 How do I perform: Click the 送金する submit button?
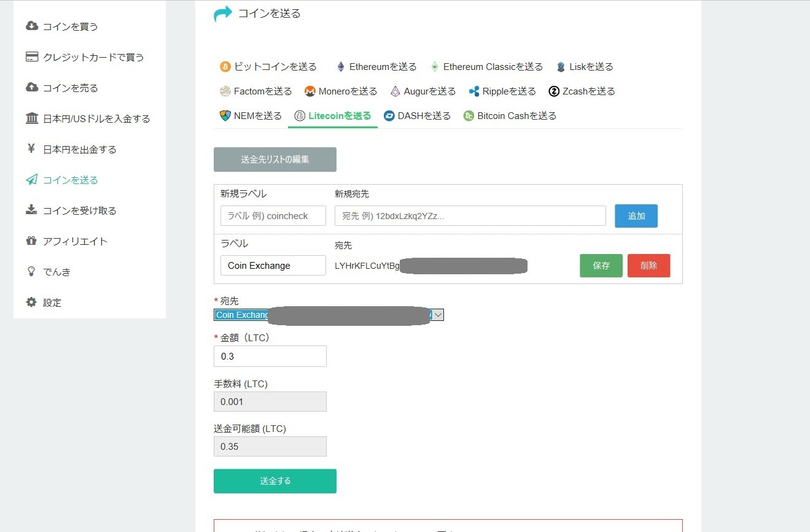[275, 481]
